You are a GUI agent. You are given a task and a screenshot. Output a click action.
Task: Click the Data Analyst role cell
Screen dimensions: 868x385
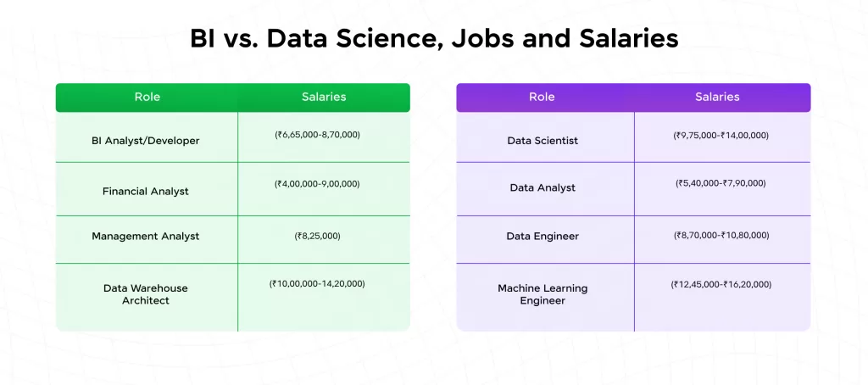542,188
